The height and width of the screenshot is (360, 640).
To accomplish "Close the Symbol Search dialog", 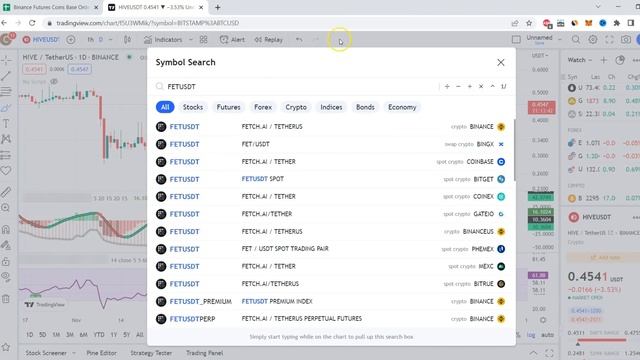I will pyautogui.click(x=500, y=62).
